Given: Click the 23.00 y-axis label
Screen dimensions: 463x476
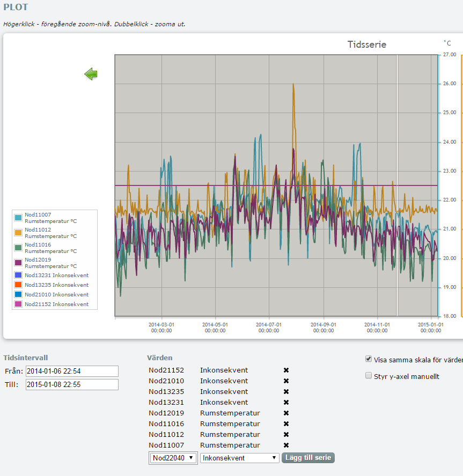Looking at the screenshot, I should coord(450,171).
